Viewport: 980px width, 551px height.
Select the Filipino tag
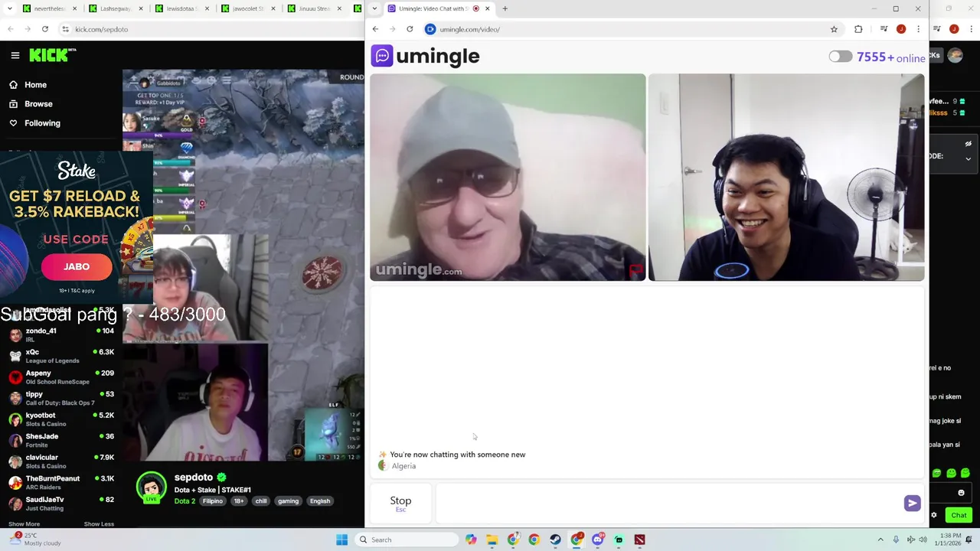tap(213, 501)
